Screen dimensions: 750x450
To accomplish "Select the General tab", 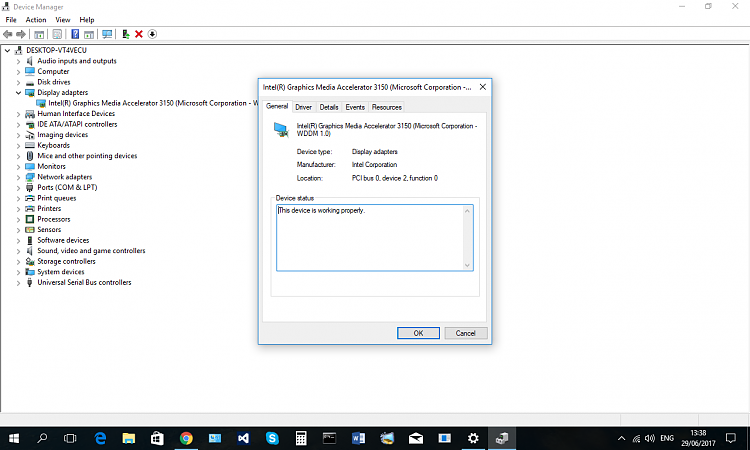I will tap(277, 106).
